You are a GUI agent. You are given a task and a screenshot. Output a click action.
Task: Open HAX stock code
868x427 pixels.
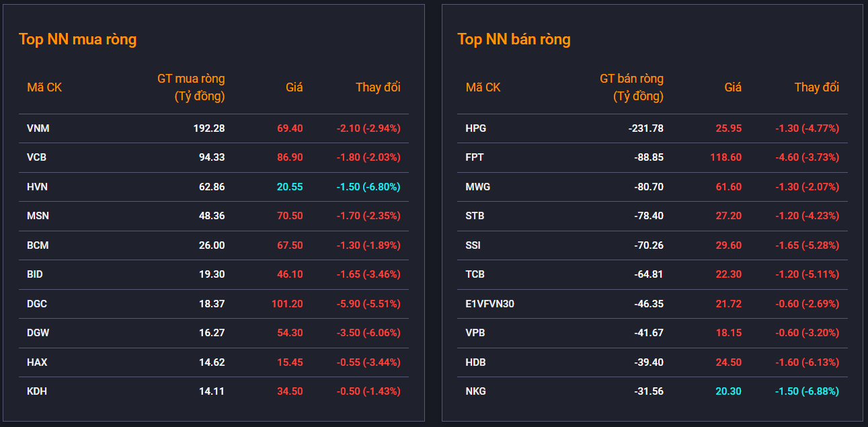[x=37, y=362]
